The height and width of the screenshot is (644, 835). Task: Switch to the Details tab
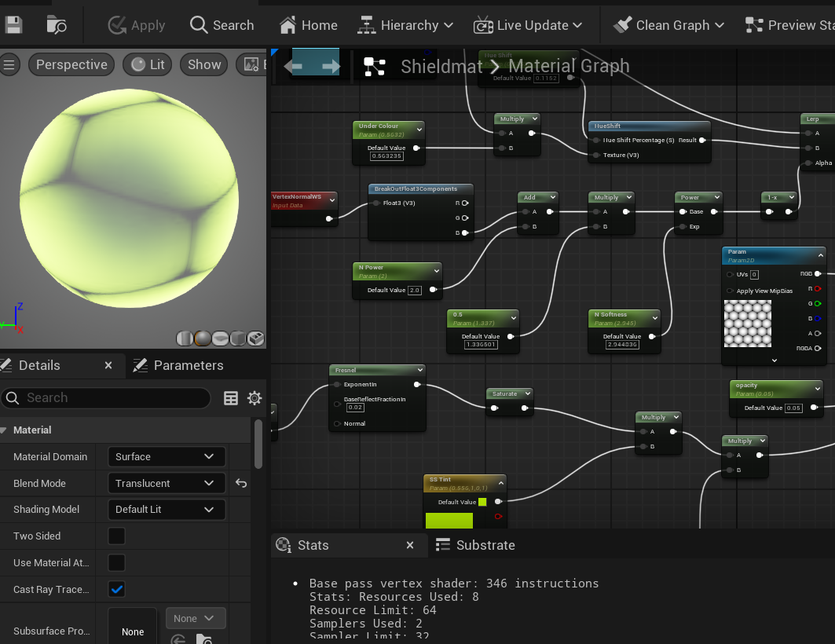pos(39,365)
